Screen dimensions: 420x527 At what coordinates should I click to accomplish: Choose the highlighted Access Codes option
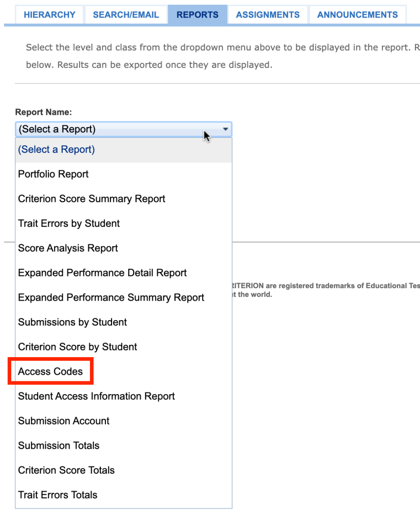pyautogui.click(x=50, y=371)
